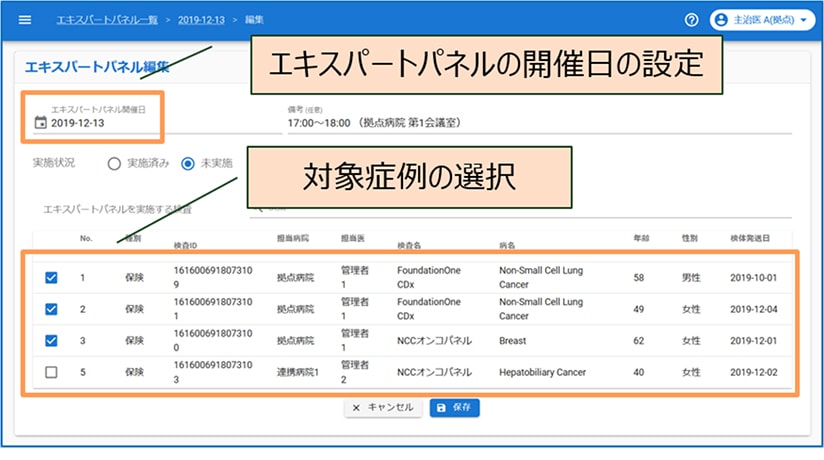Uncheck the checkbox for row No. 2

click(52, 309)
